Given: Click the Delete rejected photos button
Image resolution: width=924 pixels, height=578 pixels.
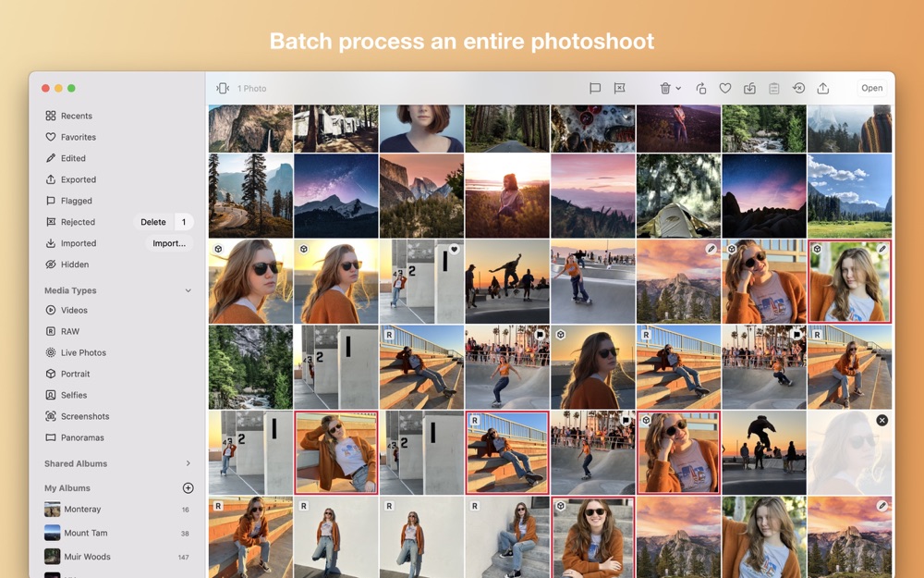Looking at the screenshot, I should coord(153,222).
